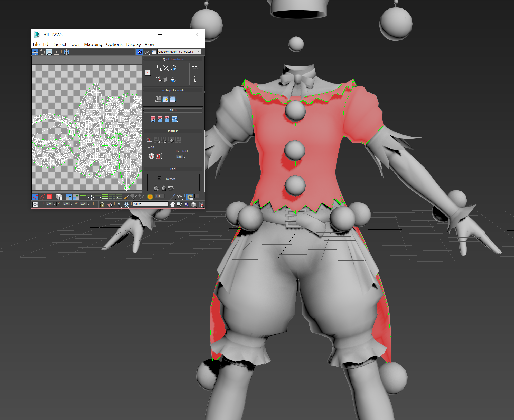This screenshot has width=514, height=420.
Task: Activate Vertex sub-object selection mode
Action: (x=35, y=197)
